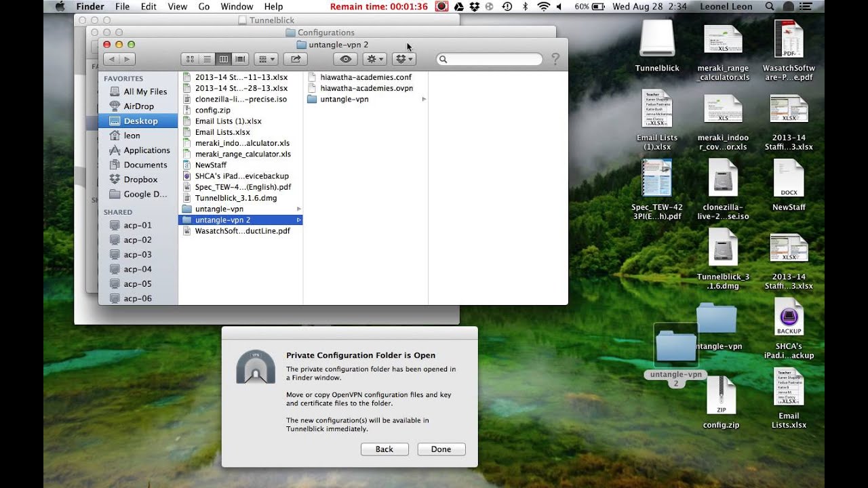Click the red screen recording icon in menu bar

tap(441, 6)
